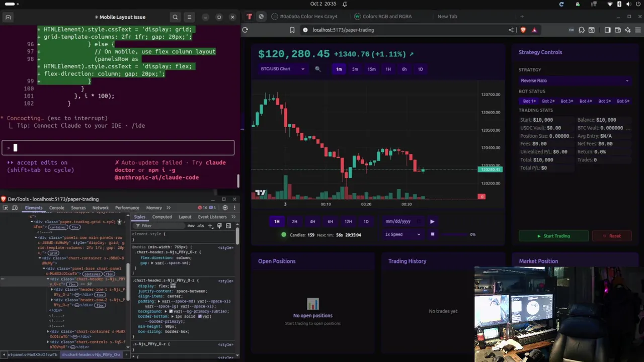The width and height of the screenshot is (644, 362).
Task: Expand more DevTools panel tabs chevron
Action: 169,208
